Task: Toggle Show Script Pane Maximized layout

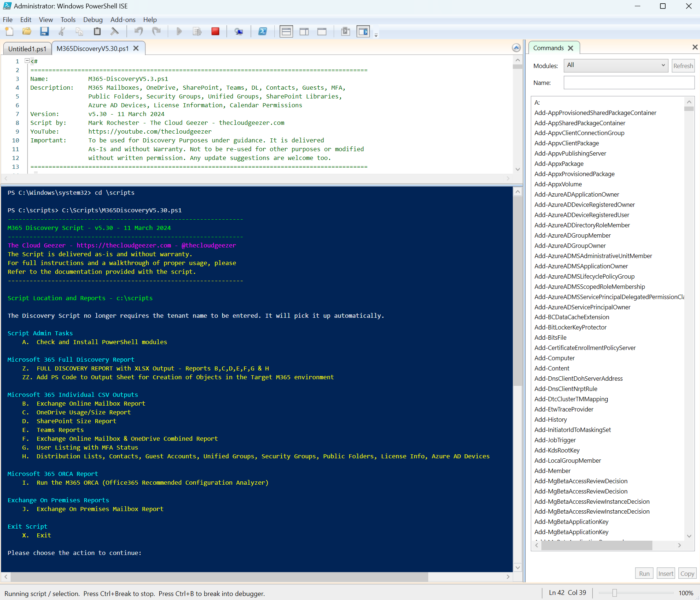Action: point(322,31)
